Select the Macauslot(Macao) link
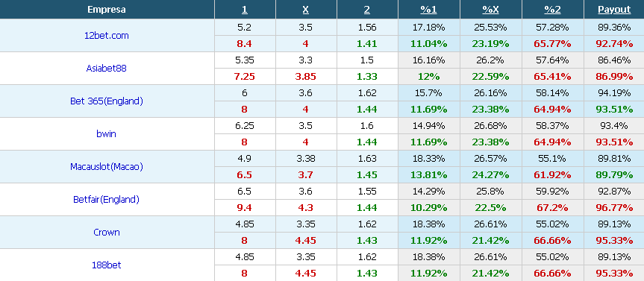This screenshot has width=644, height=281. 107,166
